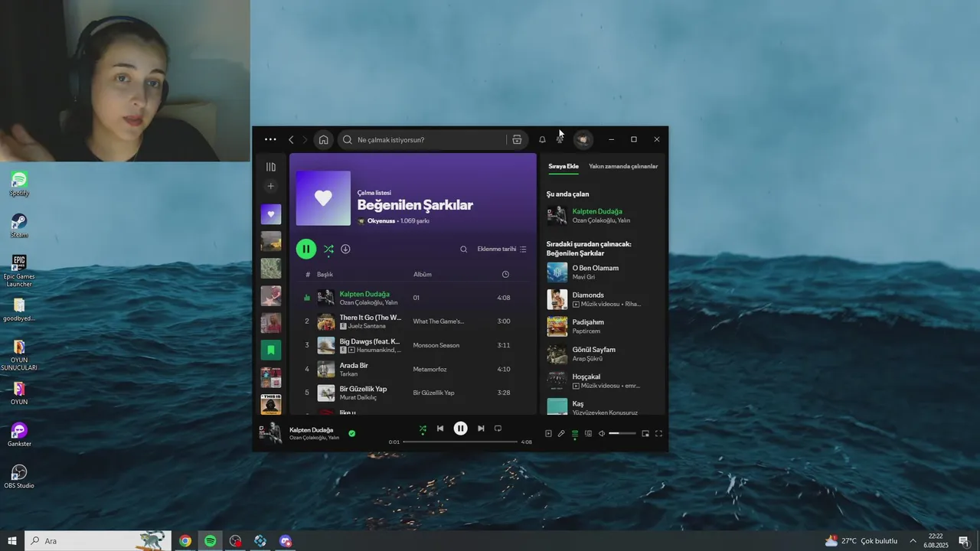Select Liked Songs heart in sidebar
Image resolution: width=980 pixels, height=551 pixels.
[271, 214]
